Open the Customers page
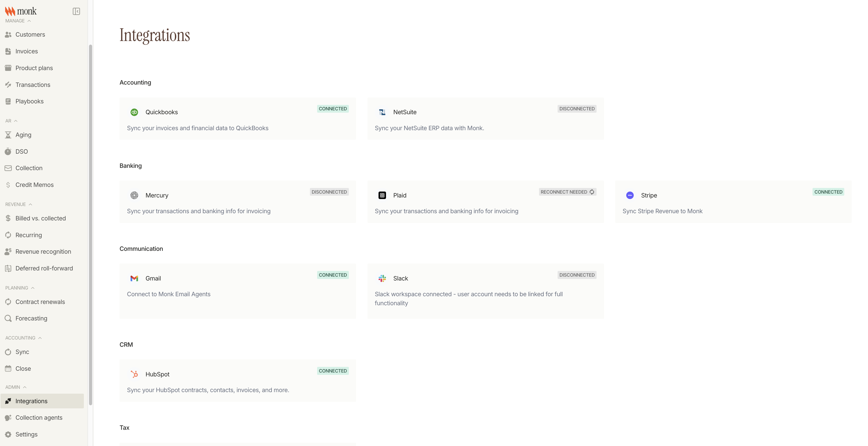Viewport: 868px width, 446px height. click(x=30, y=35)
